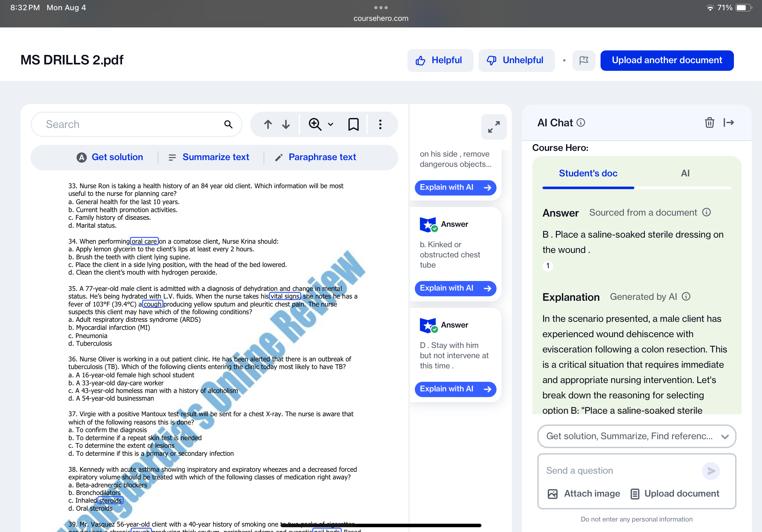Click the zoom-in magnifier icon
Screen dimensions: 762x532
point(315,124)
